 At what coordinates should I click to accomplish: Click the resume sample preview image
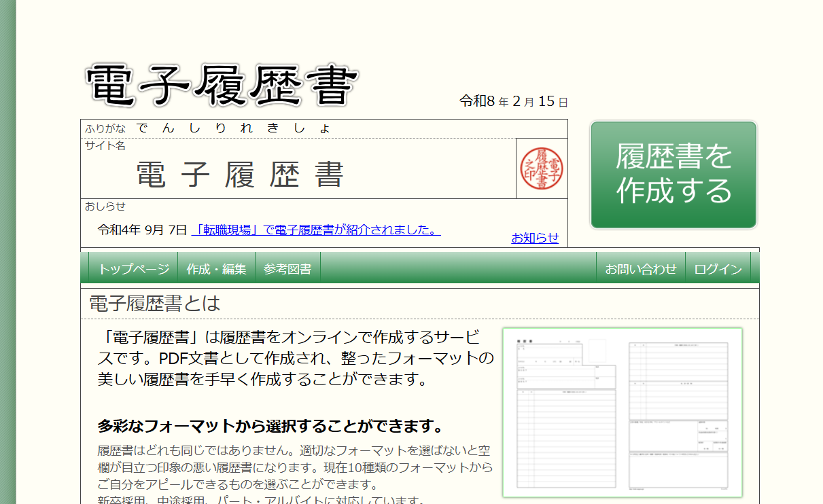[x=622, y=412]
